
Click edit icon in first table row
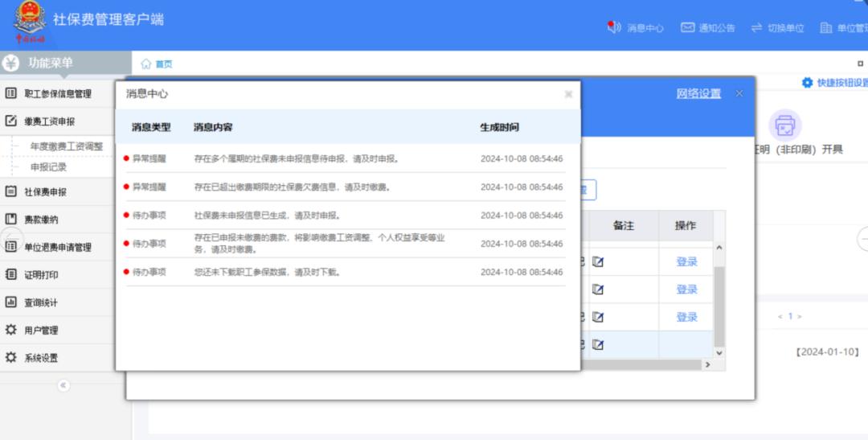tap(597, 261)
